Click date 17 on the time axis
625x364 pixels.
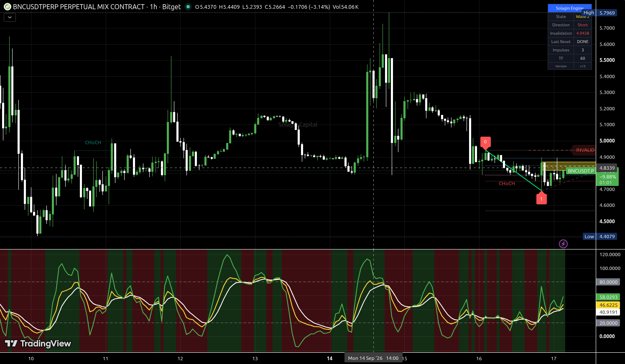click(x=554, y=359)
